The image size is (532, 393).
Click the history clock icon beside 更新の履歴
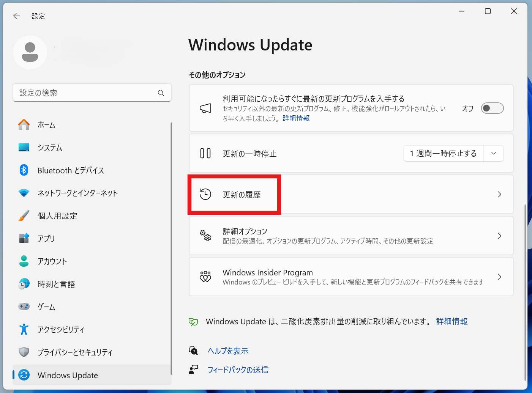205,194
